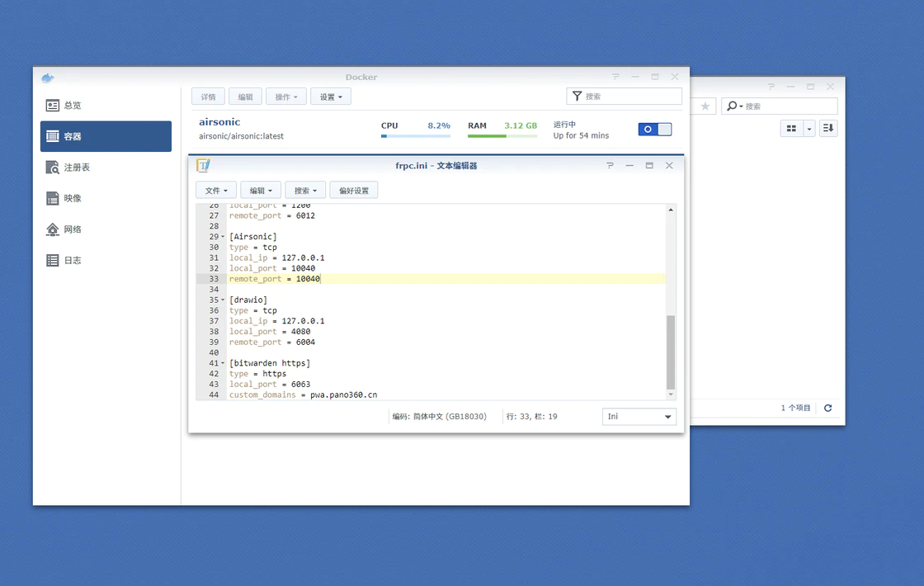Select the 注册表 registry sidebar item
Screen dimensions: 924x586
76,168
